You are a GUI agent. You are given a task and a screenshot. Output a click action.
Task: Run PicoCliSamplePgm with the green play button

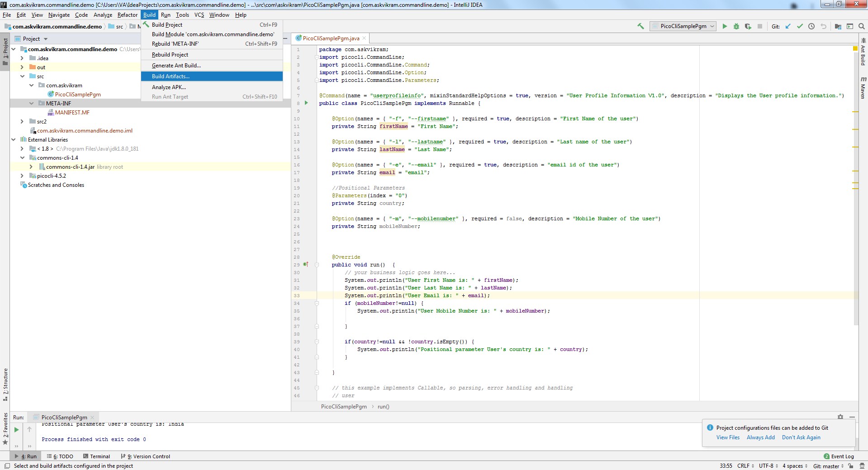(x=725, y=26)
